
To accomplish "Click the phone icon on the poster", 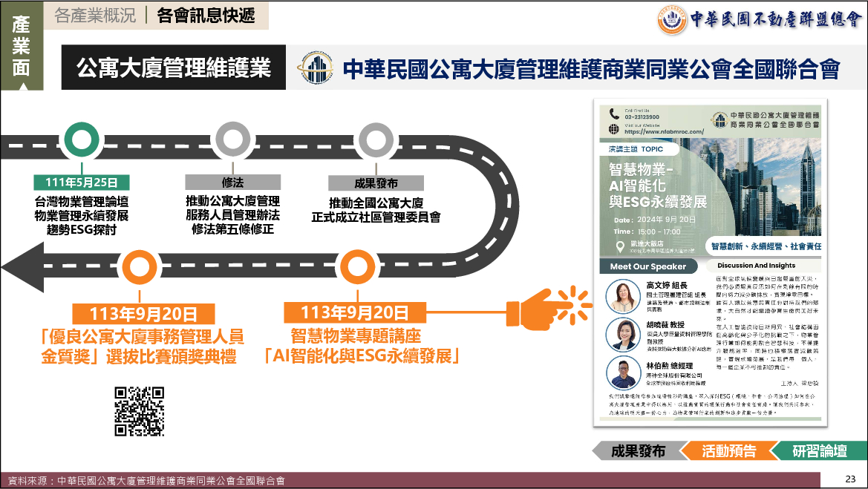I will tap(614, 114).
